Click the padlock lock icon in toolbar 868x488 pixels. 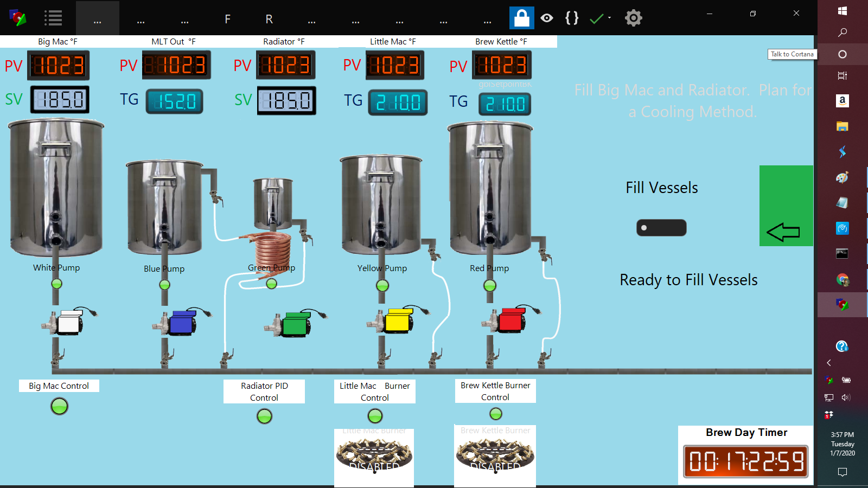click(521, 18)
